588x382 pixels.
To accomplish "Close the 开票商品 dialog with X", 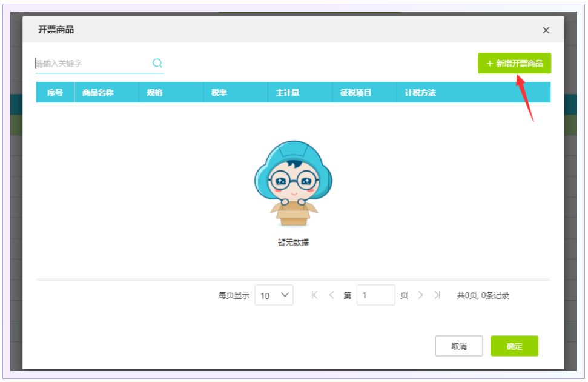I will (546, 30).
